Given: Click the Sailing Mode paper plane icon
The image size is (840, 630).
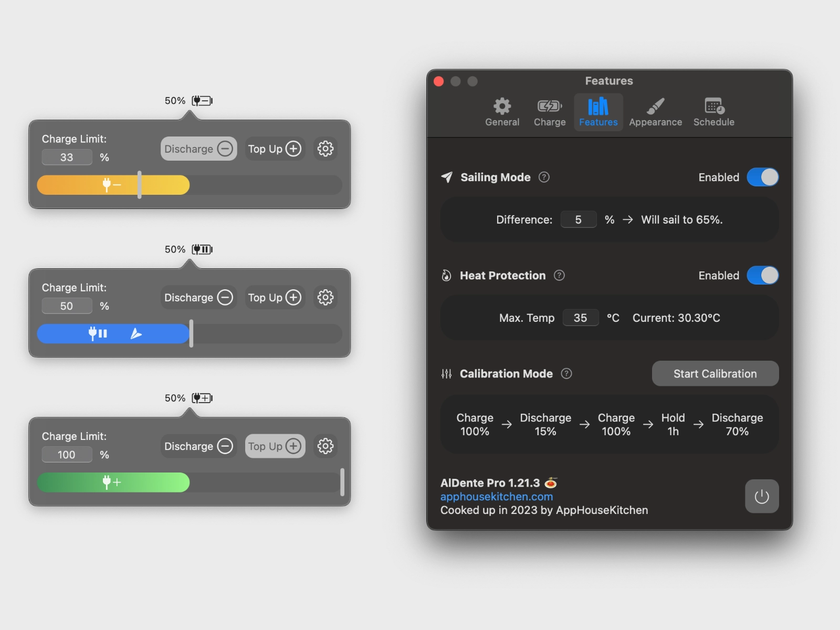Looking at the screenshot, I should pyautogui.click(x=447, y=177).
